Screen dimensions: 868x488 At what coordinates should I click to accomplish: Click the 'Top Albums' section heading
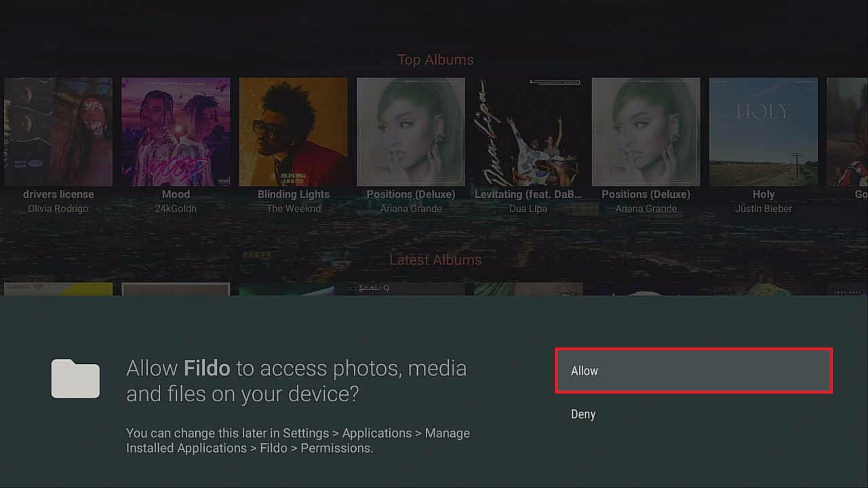(x=435, y=60)
